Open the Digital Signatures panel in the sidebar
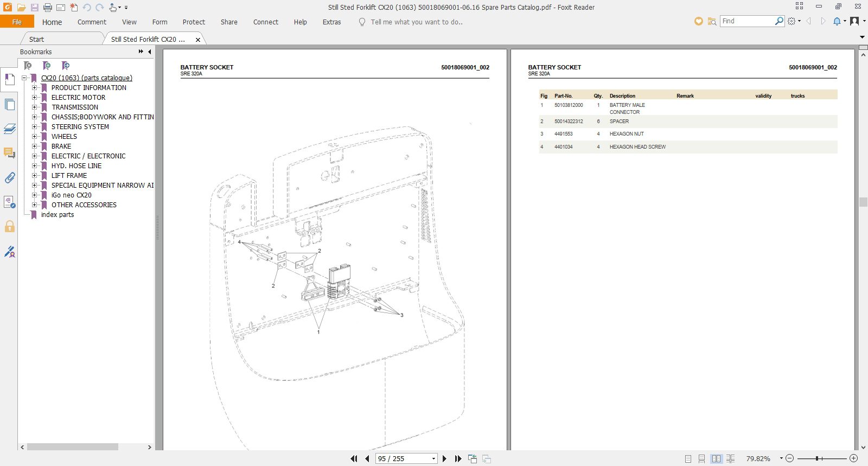The width and height of the screenshot is (868, 466). pyautogui.click(x=9, y=251)
